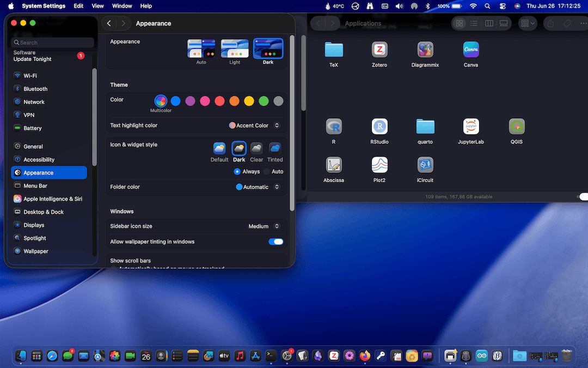Choose Dark appearance mode
The image size is (588, 368).
[268, 49]
